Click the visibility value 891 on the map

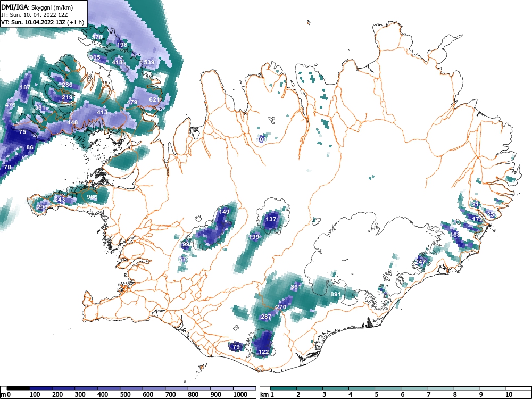336,294
